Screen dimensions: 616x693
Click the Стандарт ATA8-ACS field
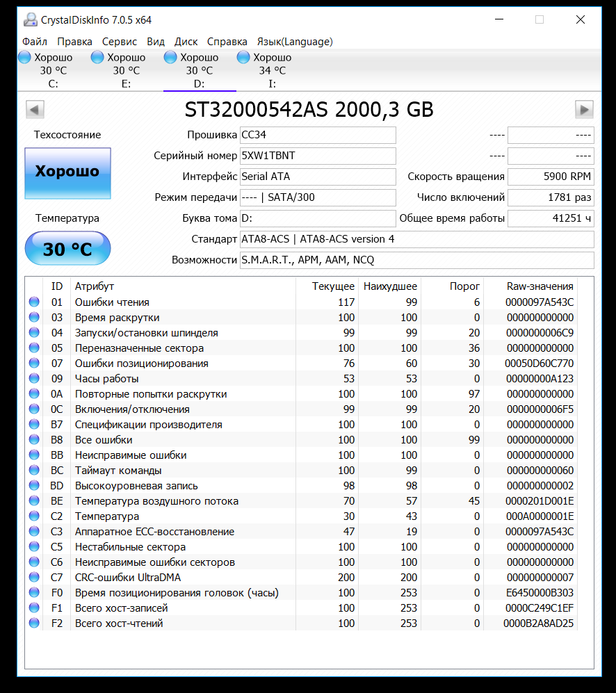(417, 239)
